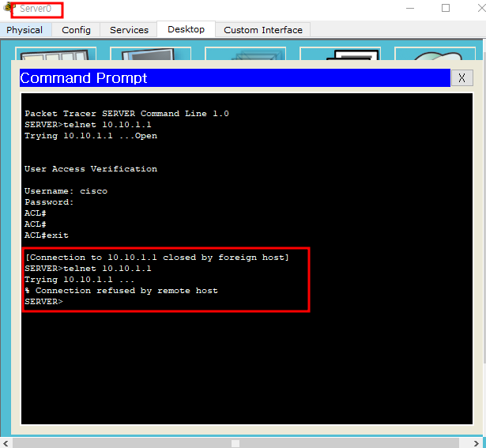Click 'Packet Tracer SERVER Command Line 1.0' line
The height and width of the screenshot is (448, 486).
pos(126,114)
